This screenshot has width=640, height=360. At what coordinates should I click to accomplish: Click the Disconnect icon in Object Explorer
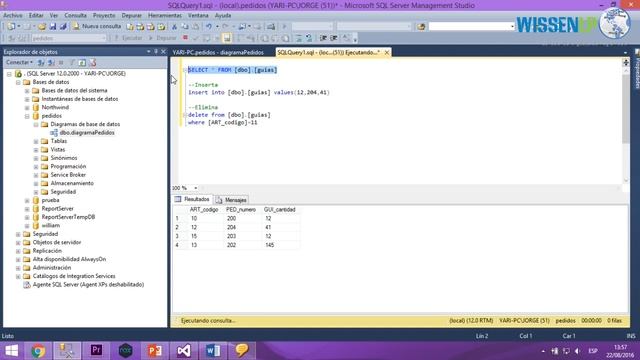(x=51, y=63)
